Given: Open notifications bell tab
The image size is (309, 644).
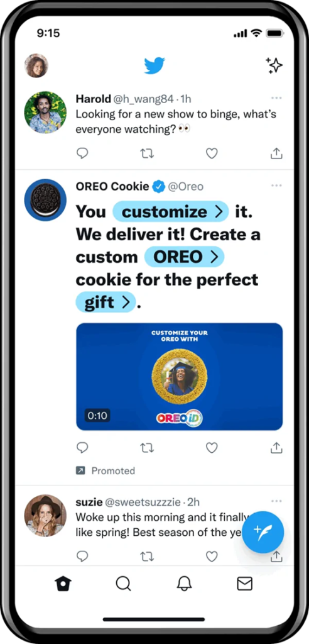Looking at the screenshot, I should 184,583.
